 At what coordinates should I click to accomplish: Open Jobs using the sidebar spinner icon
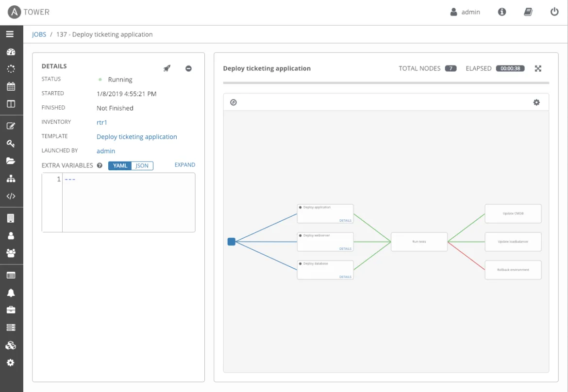click(11, 68)
